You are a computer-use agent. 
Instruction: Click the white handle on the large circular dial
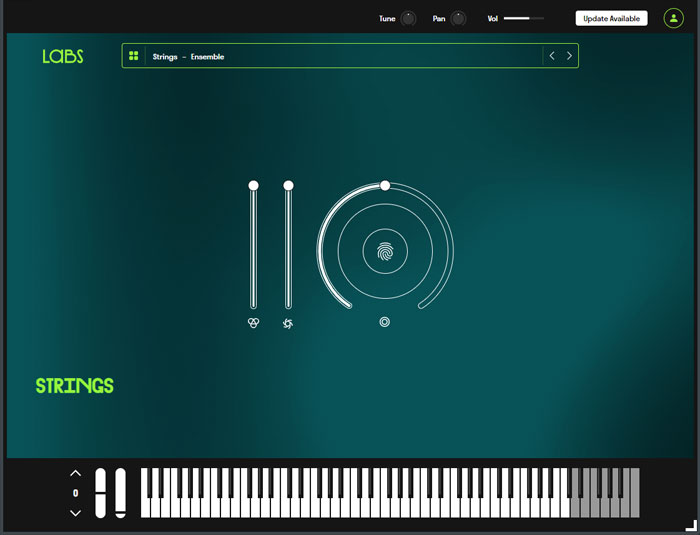coord(385,185)
